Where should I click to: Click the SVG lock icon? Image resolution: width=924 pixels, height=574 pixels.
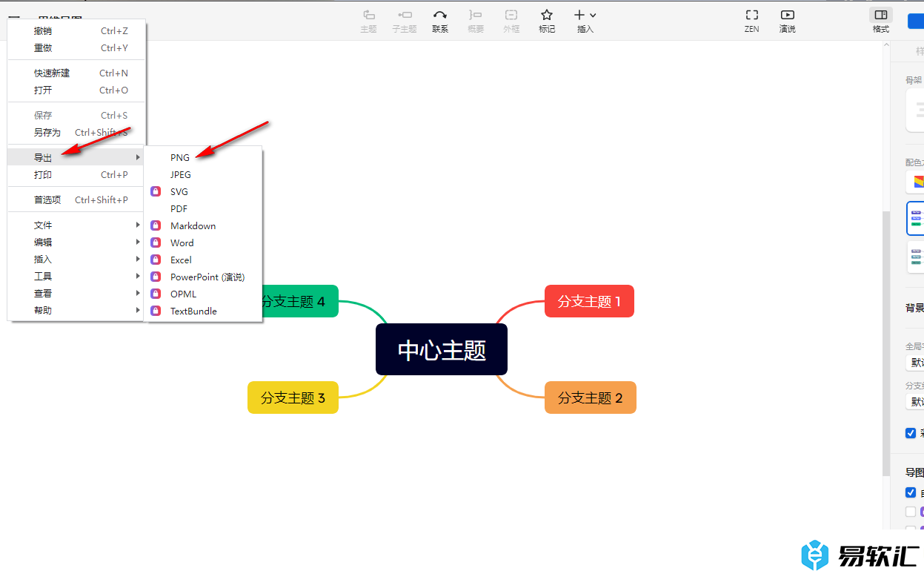coord(156,191)
